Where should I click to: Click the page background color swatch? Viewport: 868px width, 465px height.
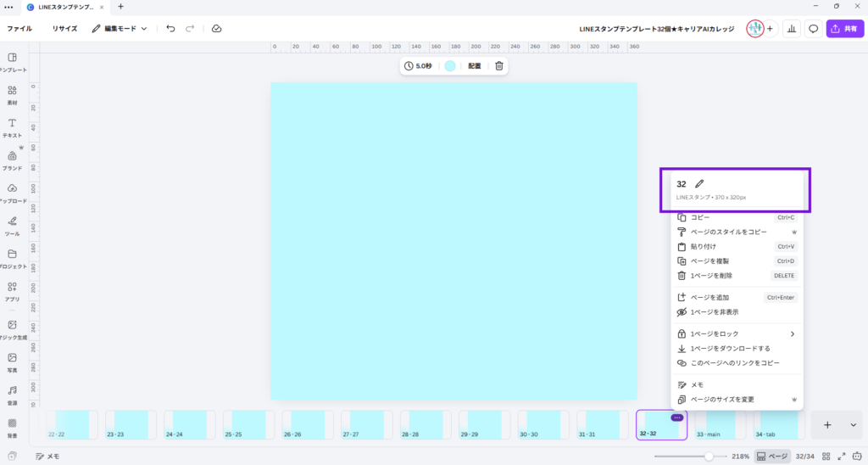pyautogui.click(x=450, y=65)
